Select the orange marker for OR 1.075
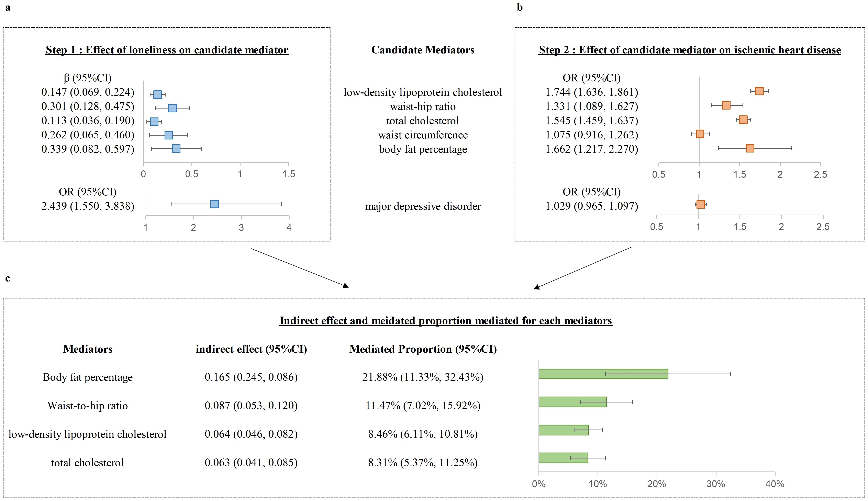 click(700, 134)
